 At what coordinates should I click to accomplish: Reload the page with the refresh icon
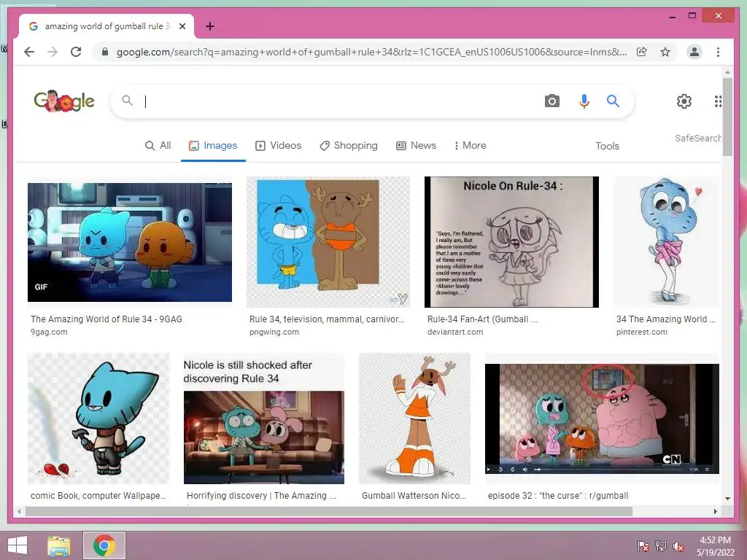pos(76,52)
